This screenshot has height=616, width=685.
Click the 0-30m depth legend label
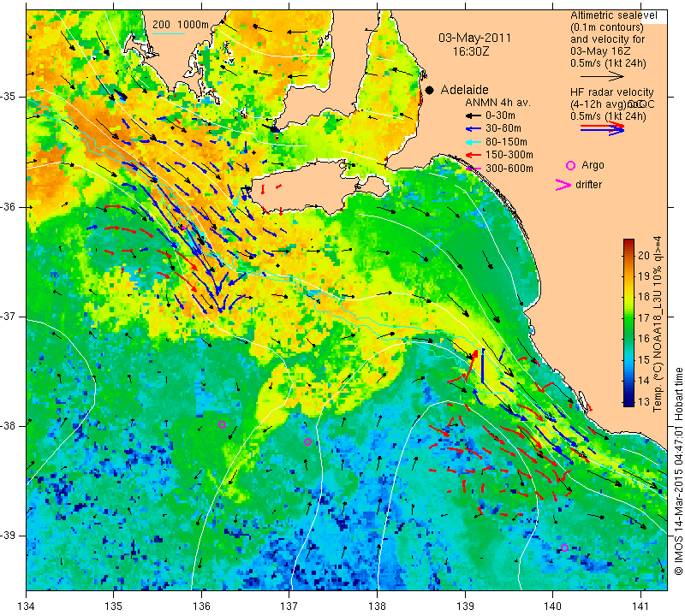click(x=500, y=115)
